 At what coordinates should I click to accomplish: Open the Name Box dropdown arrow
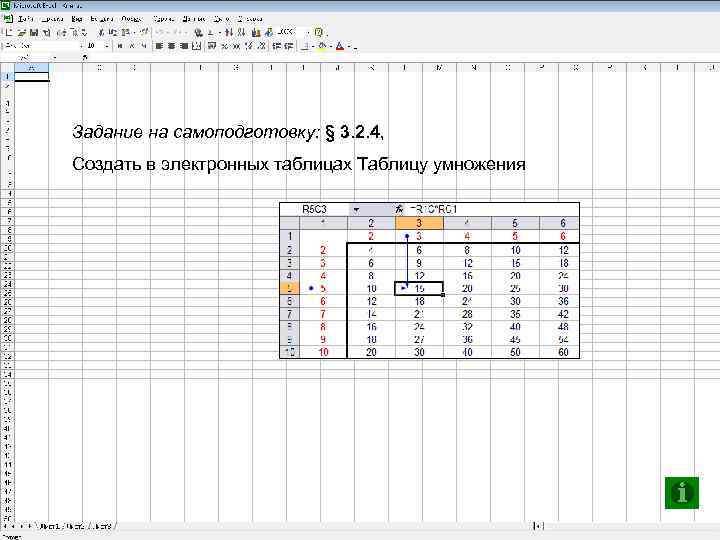point(55,57)
